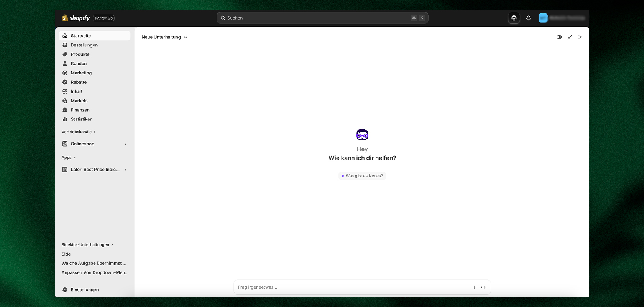
Task: Click the Onlineshop store icon
Action: (65, 144)
